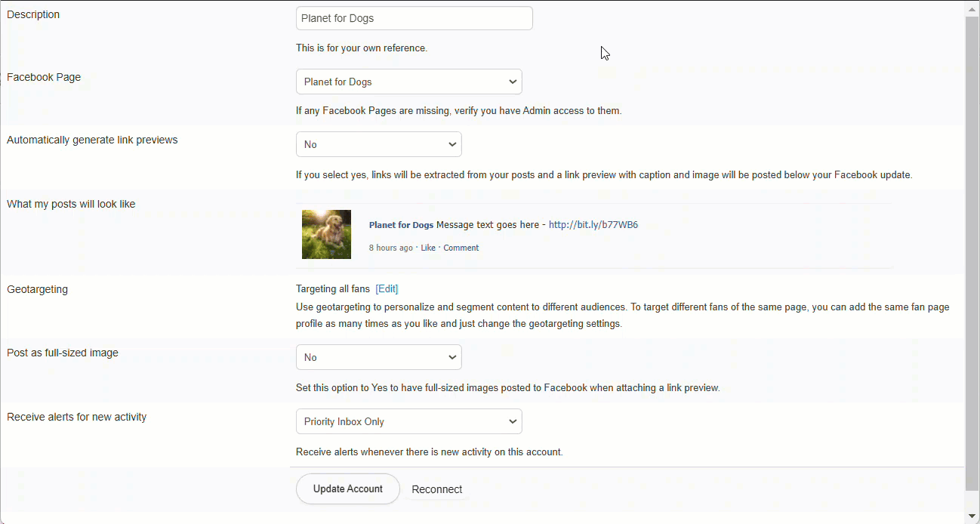Open the Facebook Page dropdown

tap(408, 82)
